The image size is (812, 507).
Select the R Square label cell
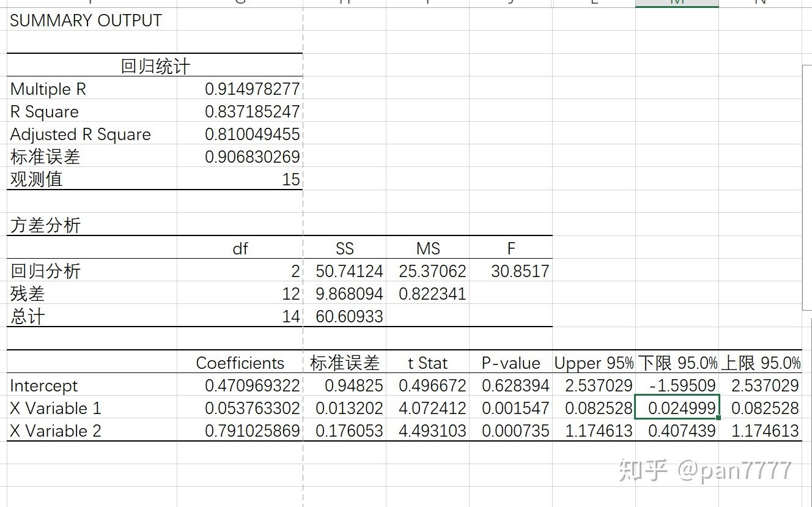click(45, 112)
